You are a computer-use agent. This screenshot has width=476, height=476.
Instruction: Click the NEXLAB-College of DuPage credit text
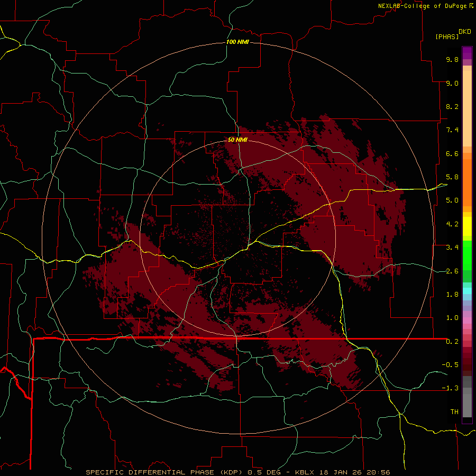(x=422, y=6)
